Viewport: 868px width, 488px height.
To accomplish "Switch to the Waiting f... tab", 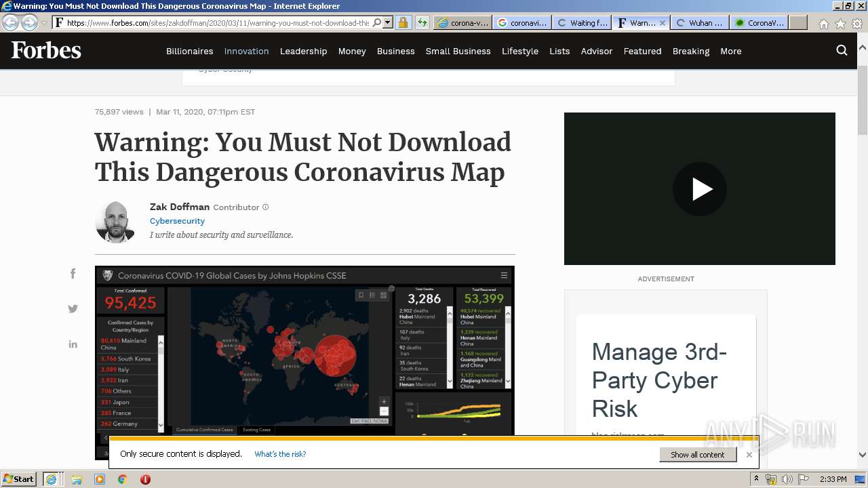I will coord(581,22).
